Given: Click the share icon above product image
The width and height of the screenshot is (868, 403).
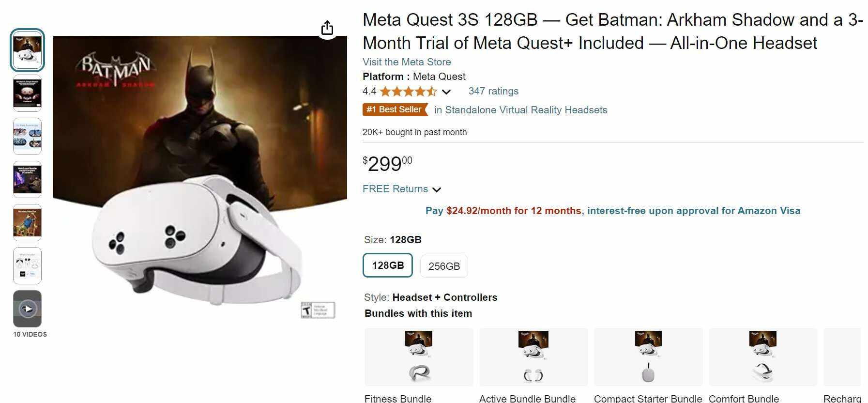Looking at the screenshot, I should tap(327, 28).
